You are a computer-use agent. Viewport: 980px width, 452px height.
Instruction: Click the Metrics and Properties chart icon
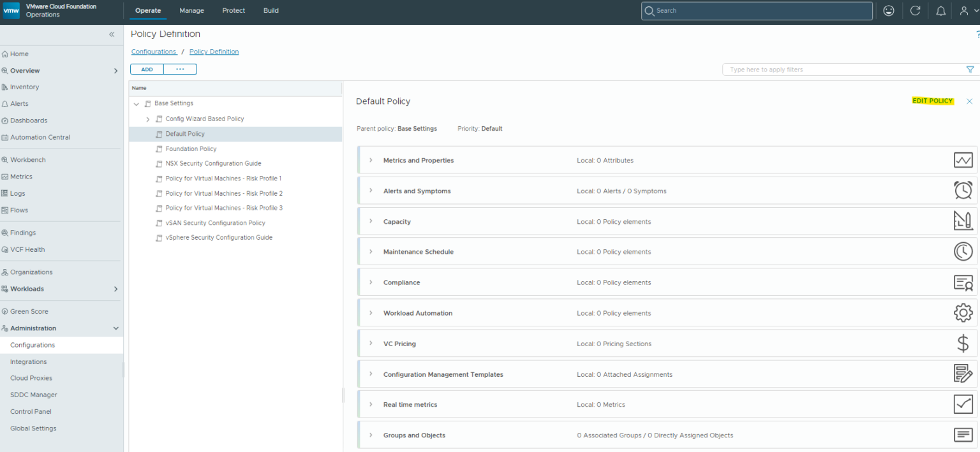coord(963,160)
